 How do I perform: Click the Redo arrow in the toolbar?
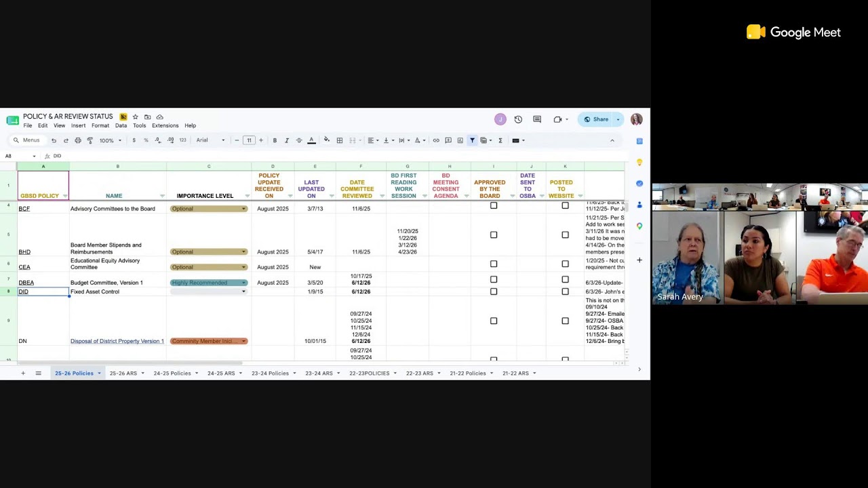(x=66, y=140)
